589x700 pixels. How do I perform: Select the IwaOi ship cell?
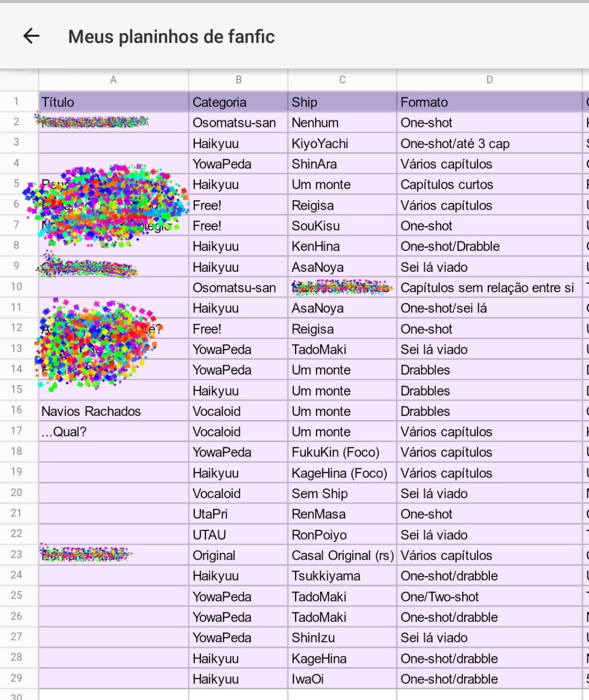point(342,679)
